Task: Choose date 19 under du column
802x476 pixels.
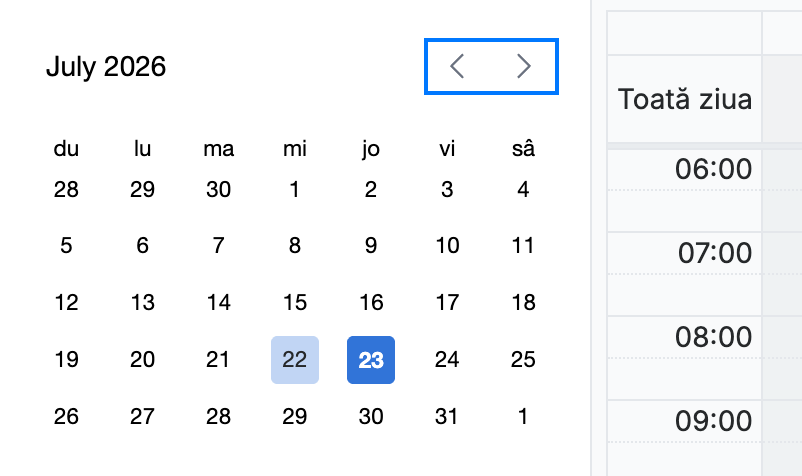Action: pos(66,360)
